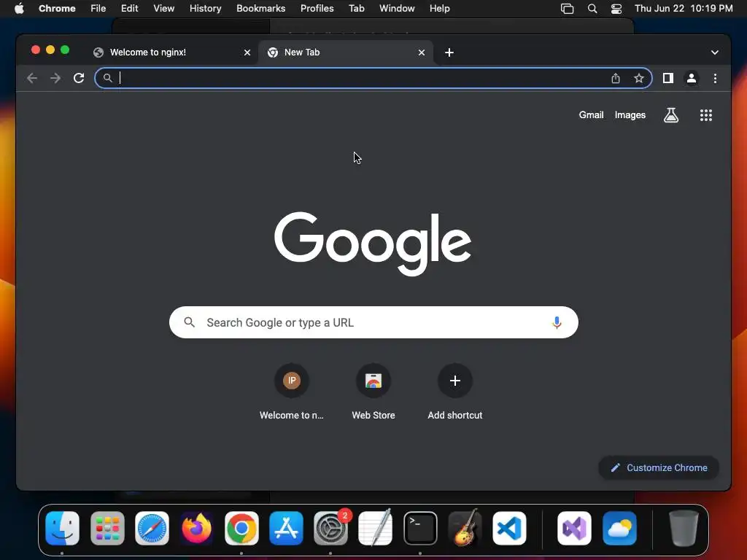Viewport: 747px width, 560px height.
Task: Open Visual Studio Code from the Dock
Action: tap(509, 528)
